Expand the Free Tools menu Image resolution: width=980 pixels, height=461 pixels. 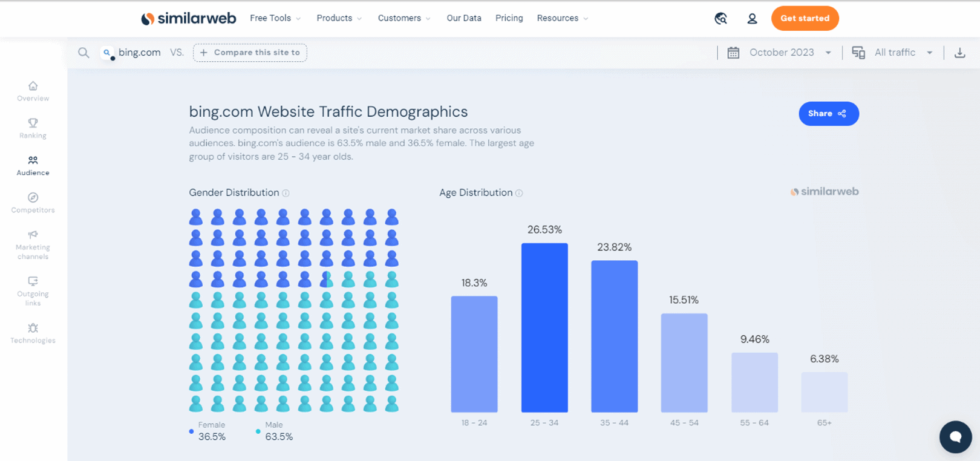(275, 18)
